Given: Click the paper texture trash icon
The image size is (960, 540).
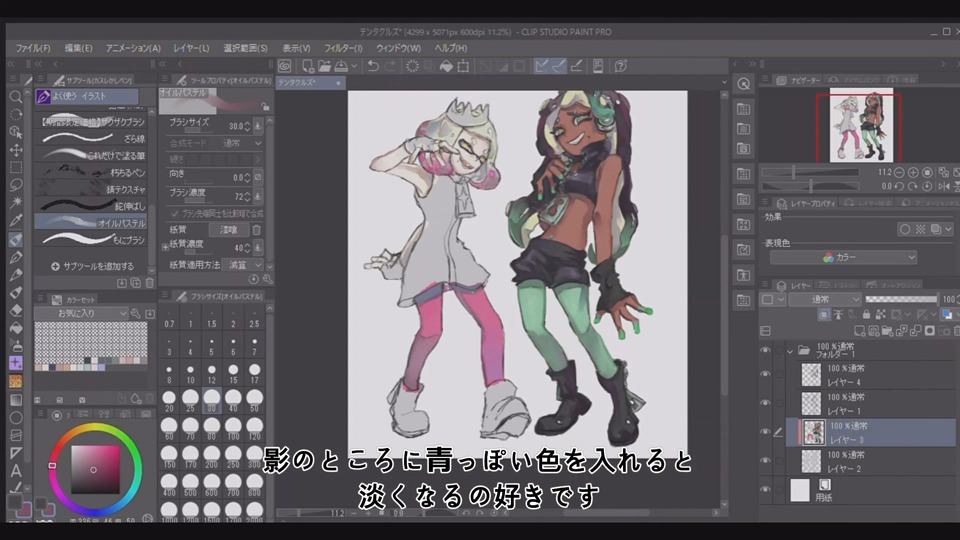Looking at the screenshot, I should click(257, 230).
